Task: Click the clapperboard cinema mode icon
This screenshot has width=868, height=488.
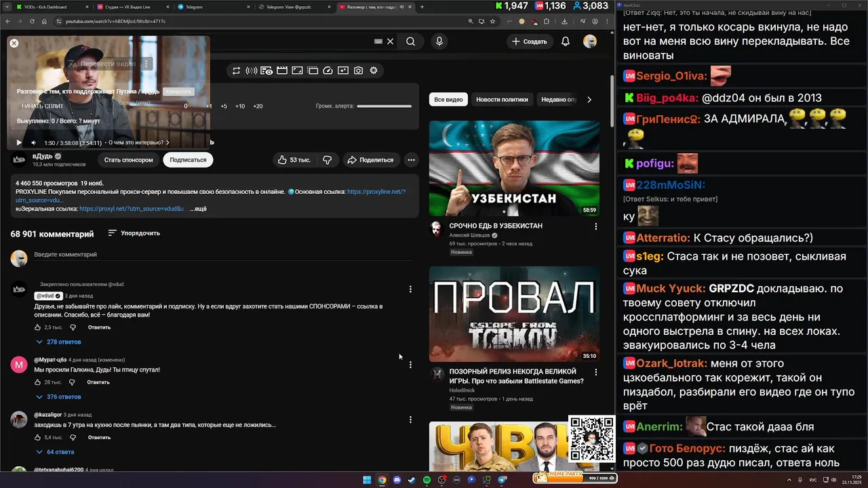Action: tap(282, 70)
